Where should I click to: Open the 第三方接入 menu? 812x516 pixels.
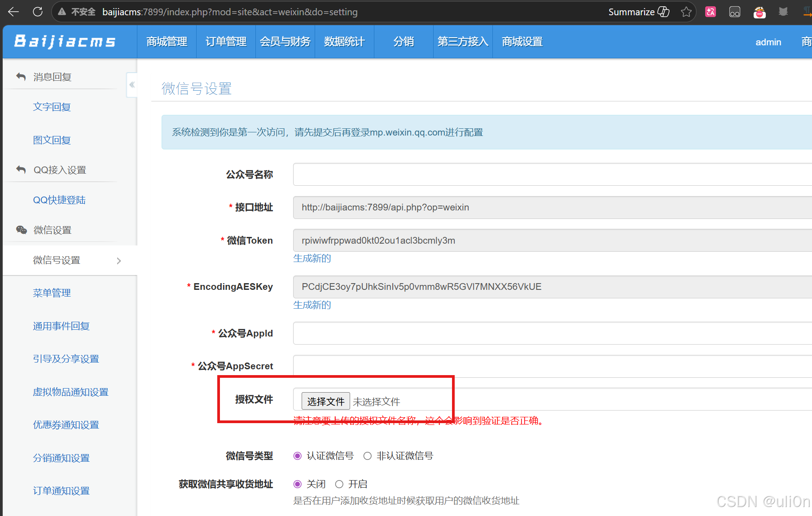463,42
